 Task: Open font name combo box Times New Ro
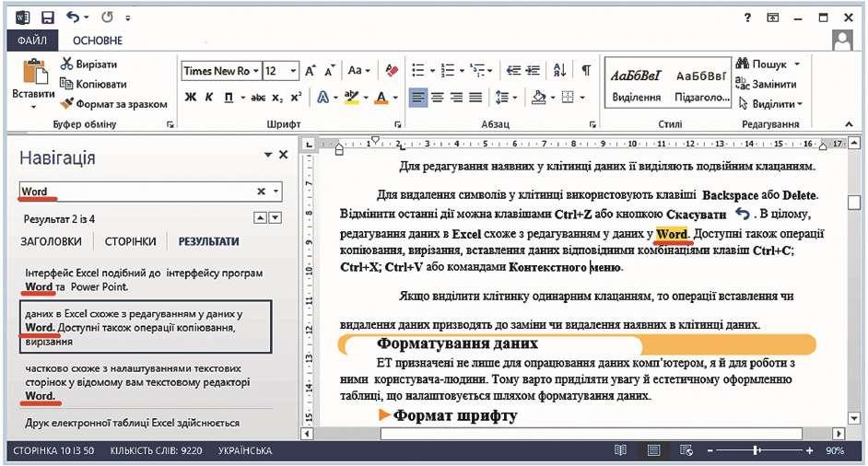click(x=221, y=71)
